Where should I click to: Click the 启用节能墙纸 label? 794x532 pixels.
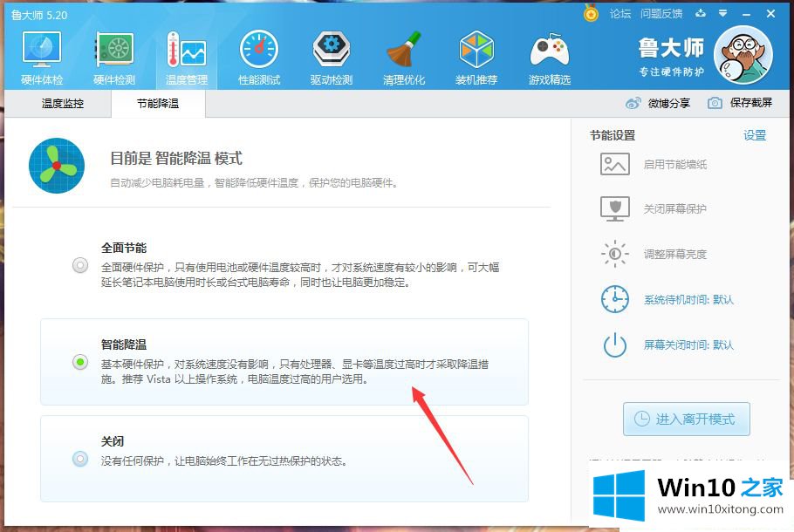(x=674, y=165)
